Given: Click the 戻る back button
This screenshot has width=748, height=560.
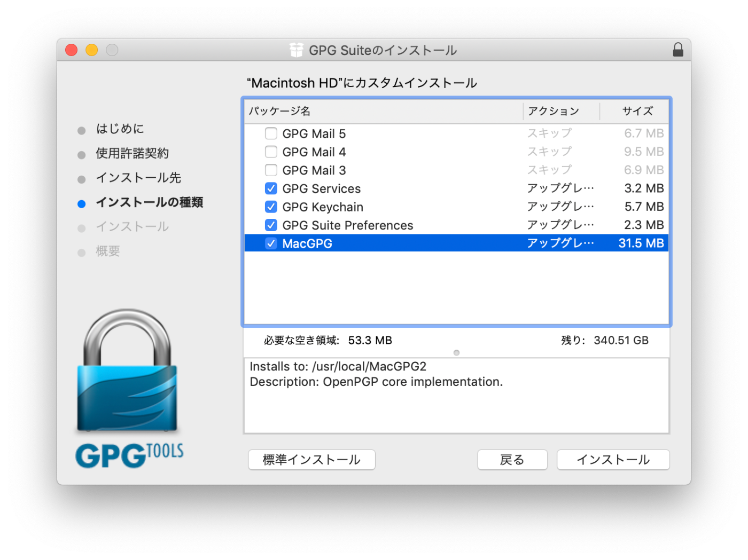Looking at the screenshot, I should pos(512,460).
